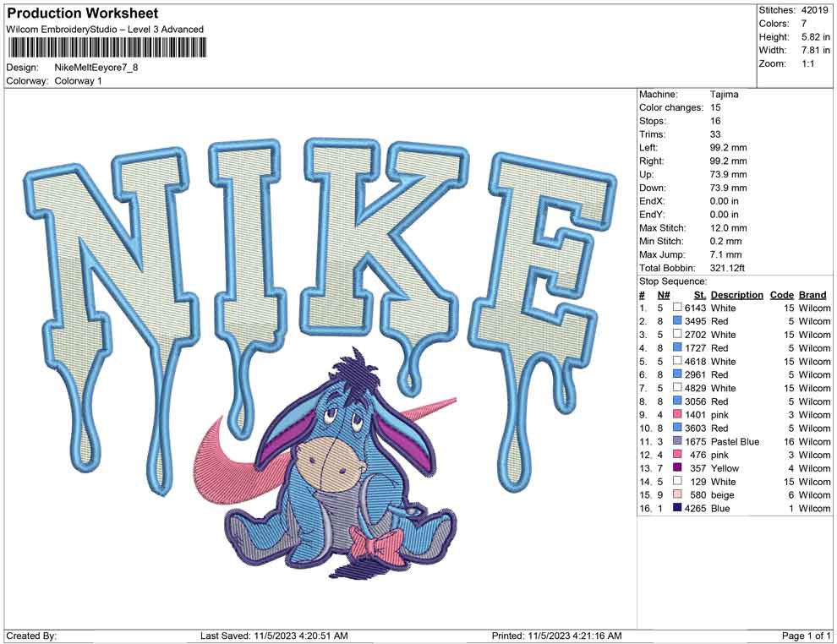Click the blue swatch in the 3603 stitches row
The height and width of the screenshot is (644, 837).
coord(677,428)
